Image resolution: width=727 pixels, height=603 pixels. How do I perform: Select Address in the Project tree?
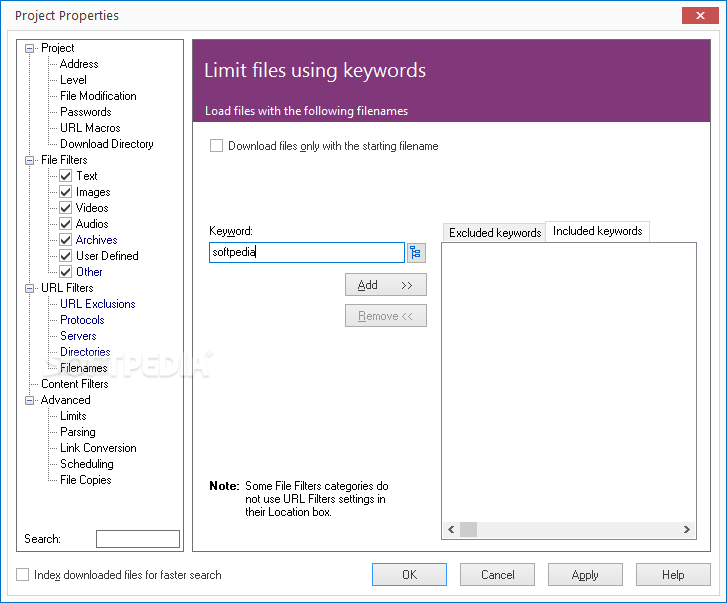(x=79, y=64)
